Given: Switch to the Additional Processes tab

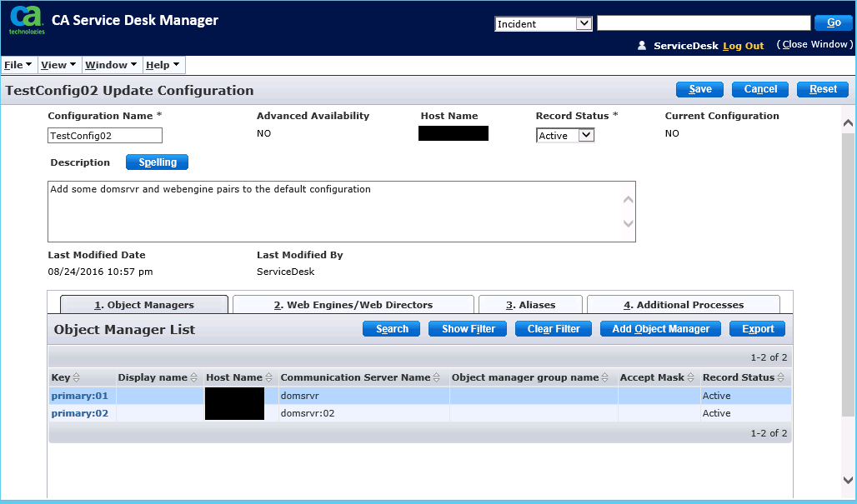Looking at the screenshot, I should pyautogui.click(x=683, y=305).
